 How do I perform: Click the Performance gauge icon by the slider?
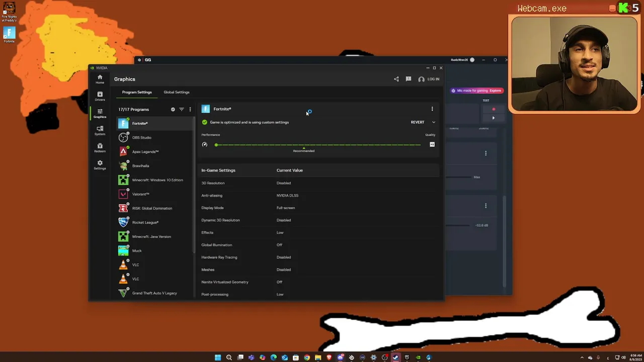204,145
